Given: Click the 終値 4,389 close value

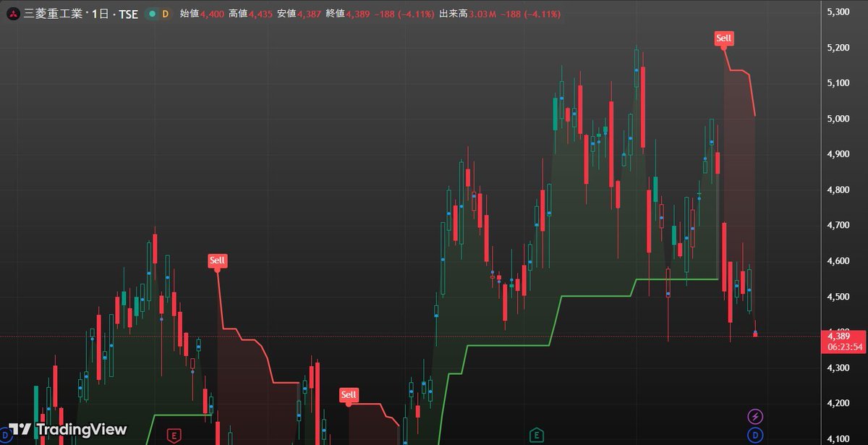Looking at the screenshot, I should coord(348,14).
